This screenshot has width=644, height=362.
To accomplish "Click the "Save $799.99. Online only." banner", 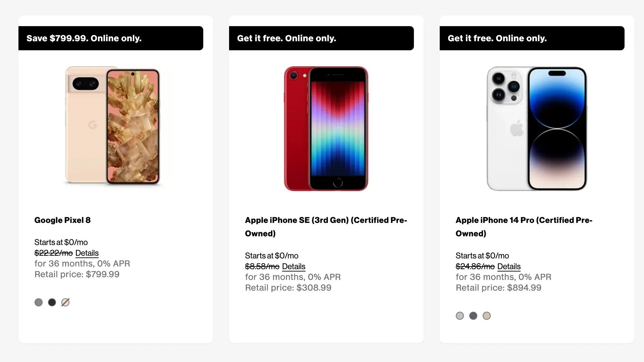I will tap(111, 38).
